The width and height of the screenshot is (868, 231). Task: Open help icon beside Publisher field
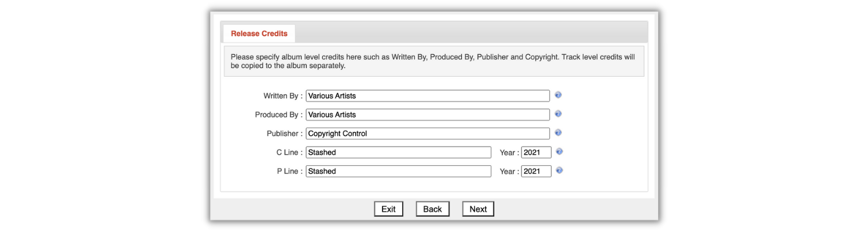pyautogui.click(x=558, y=132)
